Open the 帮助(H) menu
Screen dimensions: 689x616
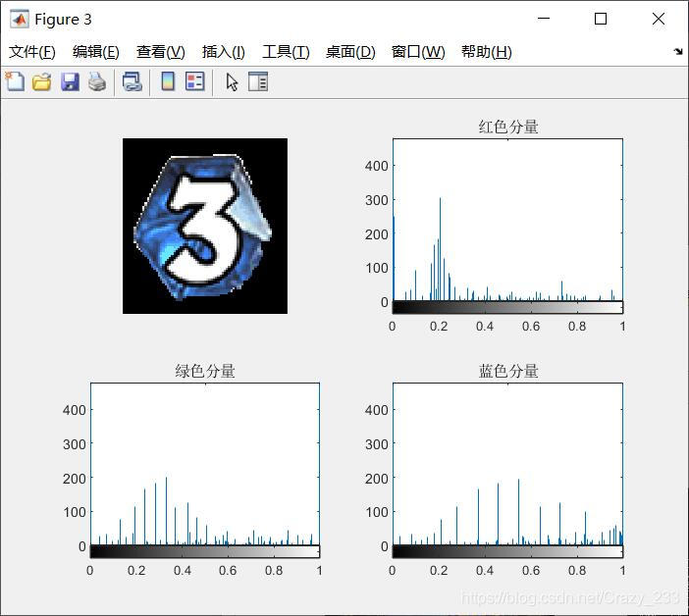point(487,52)
